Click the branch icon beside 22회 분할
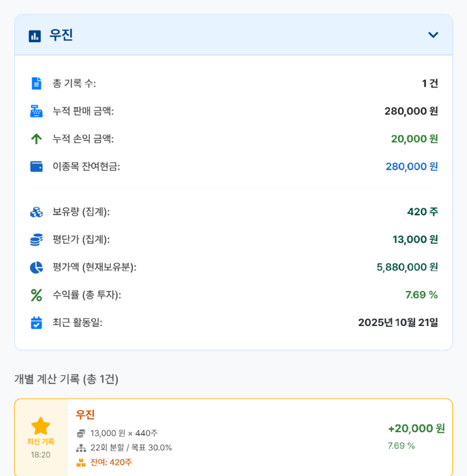The width and height of the screenshot is (467, 476). (80, 447)
